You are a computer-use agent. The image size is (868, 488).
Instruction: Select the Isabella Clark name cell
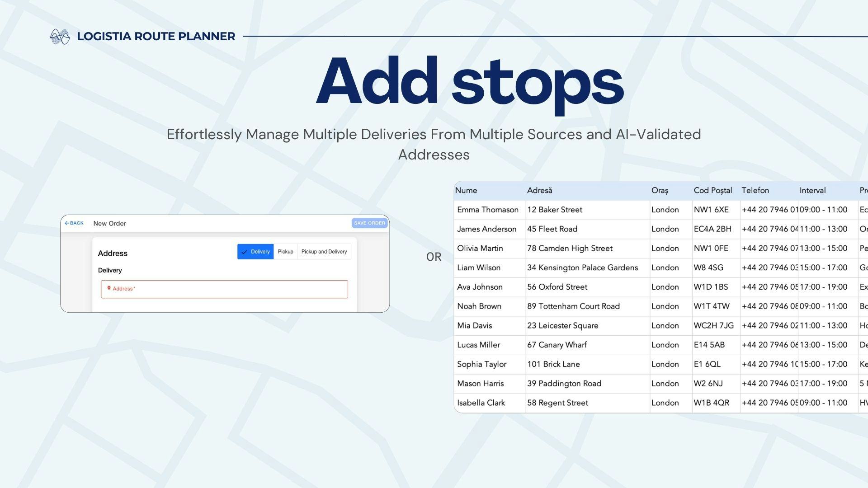[490, 403]
